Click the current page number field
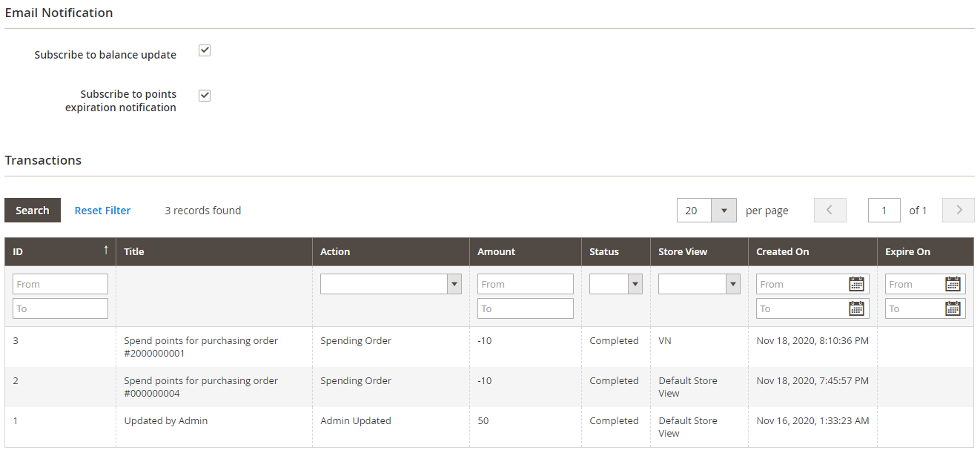The image size is (980, 453). (x=884, y=211)
